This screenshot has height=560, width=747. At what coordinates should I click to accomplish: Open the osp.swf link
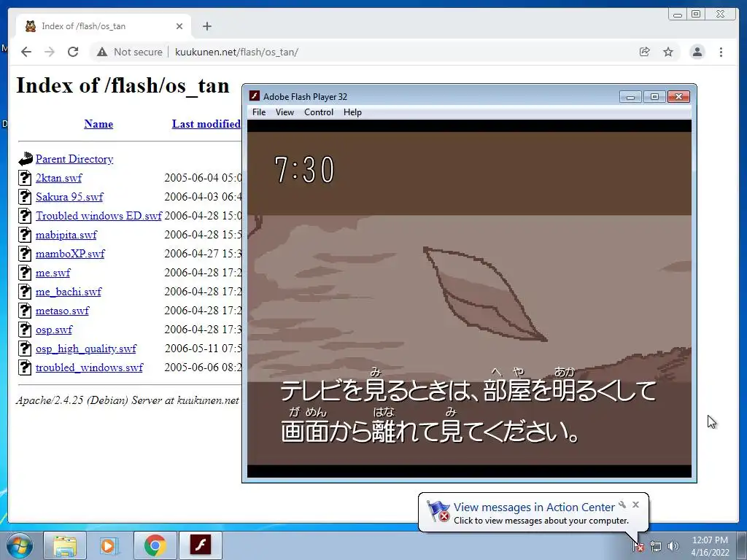(54, 330)
